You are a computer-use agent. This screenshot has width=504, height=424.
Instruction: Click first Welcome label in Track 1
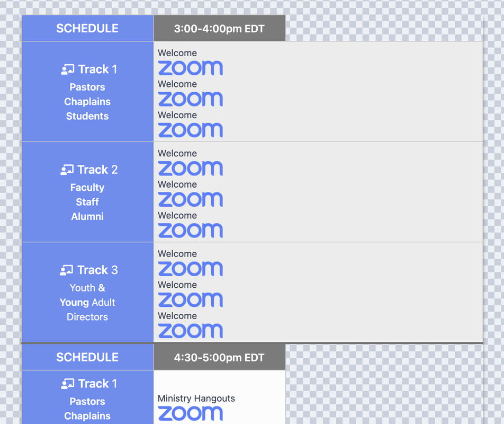click(177, 53)
